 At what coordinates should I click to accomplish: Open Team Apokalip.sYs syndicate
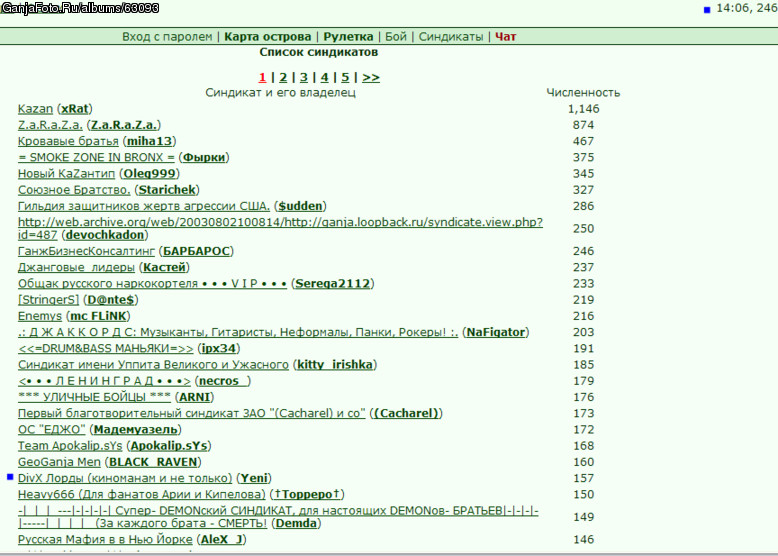click(x=70, y=446)
